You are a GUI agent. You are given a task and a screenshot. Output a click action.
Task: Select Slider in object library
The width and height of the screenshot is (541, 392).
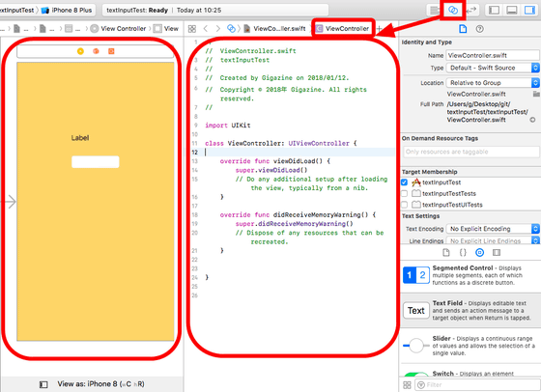[470, 346]
